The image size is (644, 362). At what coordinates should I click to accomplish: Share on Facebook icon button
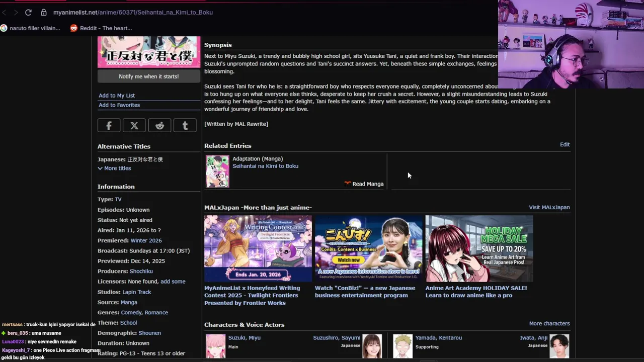[109, 126]
